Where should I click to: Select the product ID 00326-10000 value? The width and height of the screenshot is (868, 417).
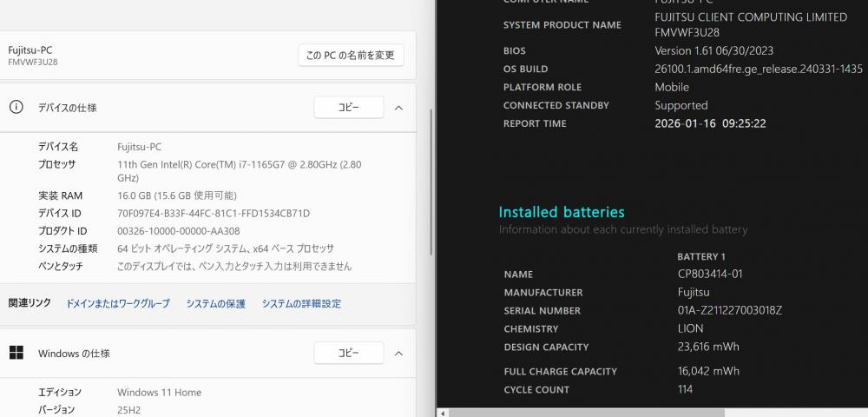(178, 231)
